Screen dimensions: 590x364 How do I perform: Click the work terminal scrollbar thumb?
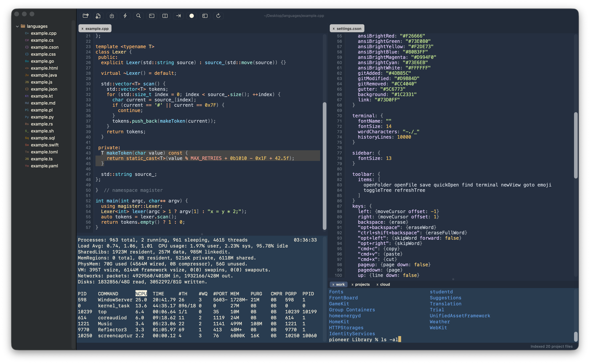[576, 337]
